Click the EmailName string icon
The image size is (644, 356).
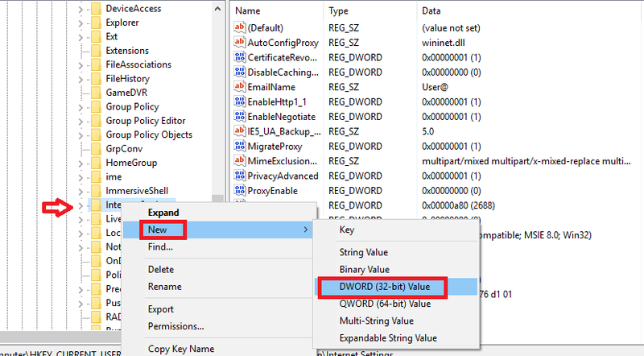240,87
